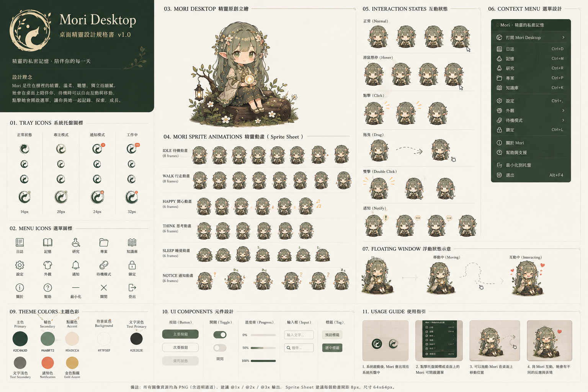This screenshot has height=392, width=588.
Task: Choose 退出 Alt+F4 in the context menu
Action: (x=531, y=175)
